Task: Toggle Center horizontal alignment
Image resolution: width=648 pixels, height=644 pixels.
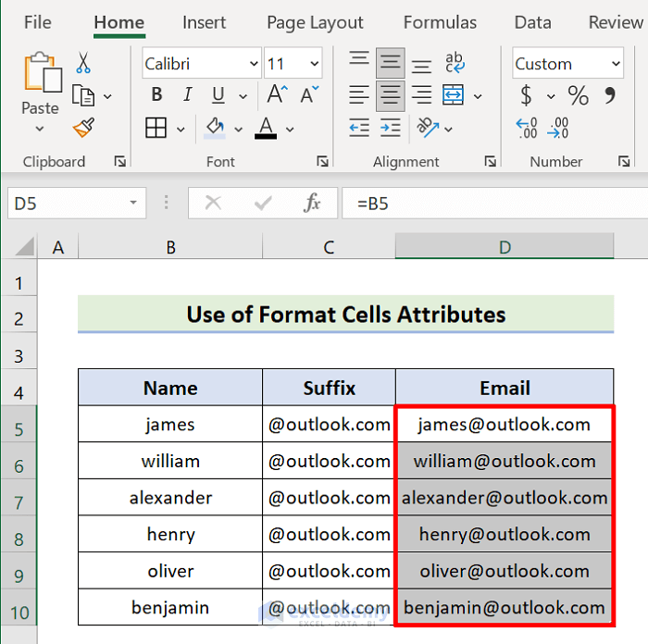Action: coord(390,96)
